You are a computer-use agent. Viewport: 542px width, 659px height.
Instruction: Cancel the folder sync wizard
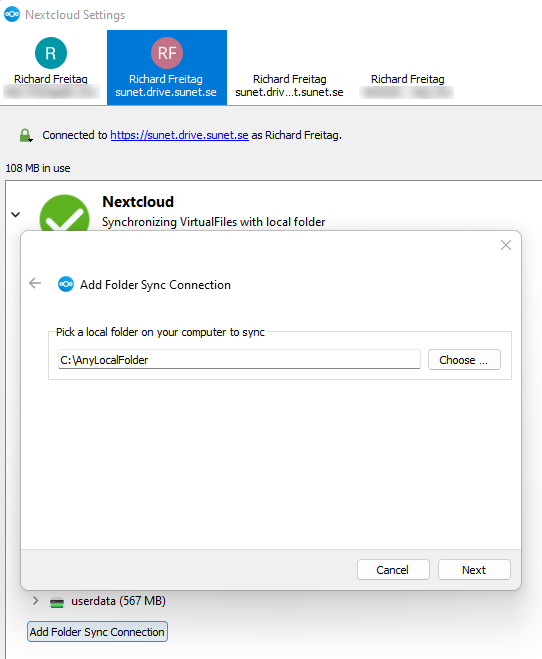coord(393,569)
